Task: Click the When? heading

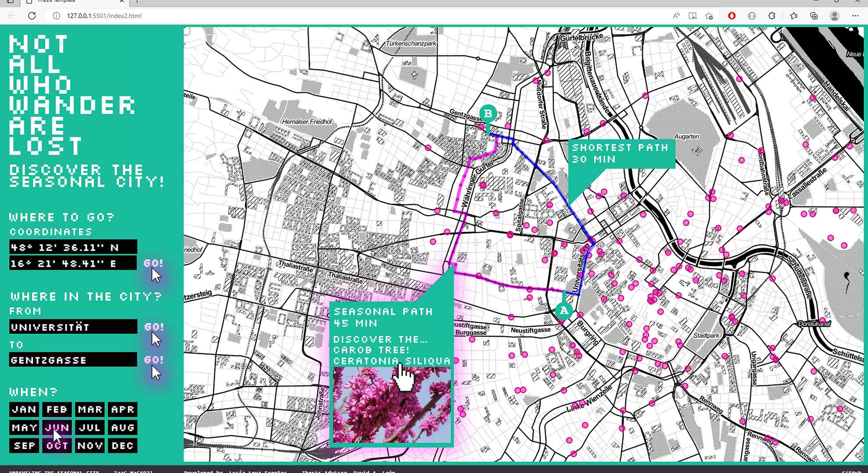Action: click(33, 392)
